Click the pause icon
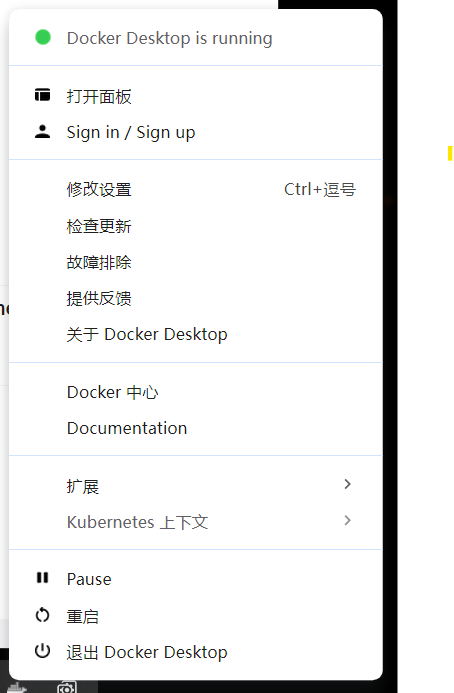 (42, 578)
